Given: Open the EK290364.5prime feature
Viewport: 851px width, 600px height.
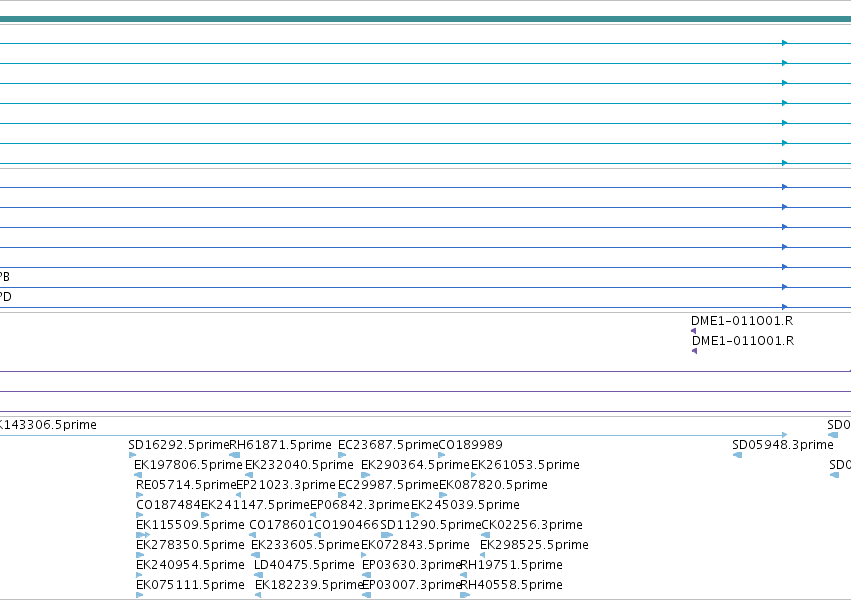Looking at the screenshot, I should (415, 465).
